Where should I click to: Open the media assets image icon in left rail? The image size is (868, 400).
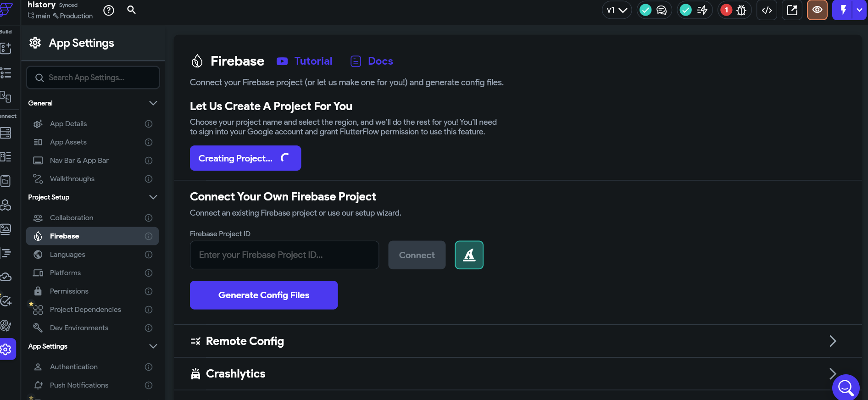6,229
